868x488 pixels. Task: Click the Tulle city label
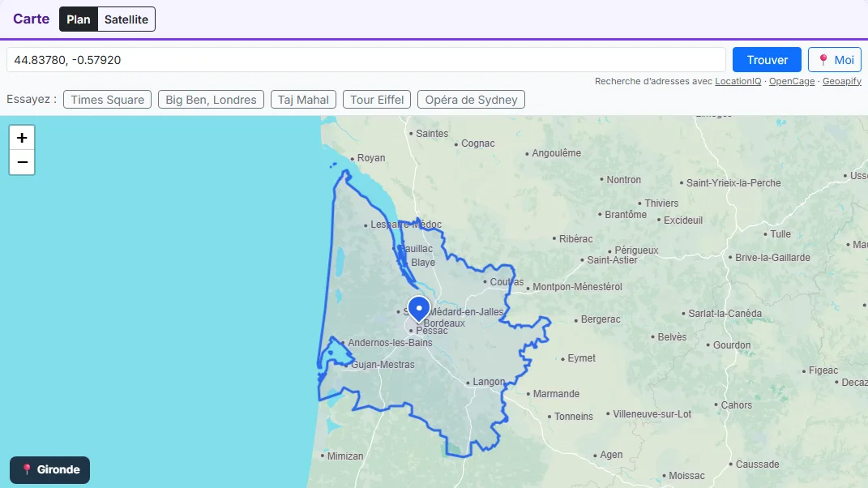point(780,234)
